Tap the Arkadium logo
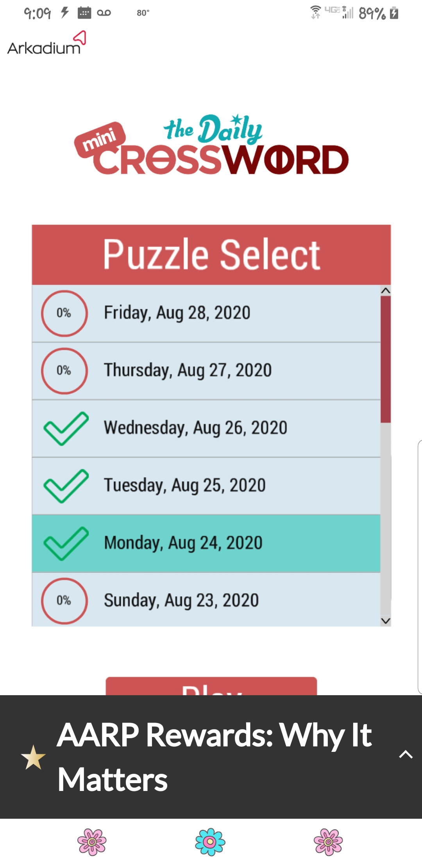The height and width of the screenshot is (868, 422). pyautogui.click(x=46, y=44)
